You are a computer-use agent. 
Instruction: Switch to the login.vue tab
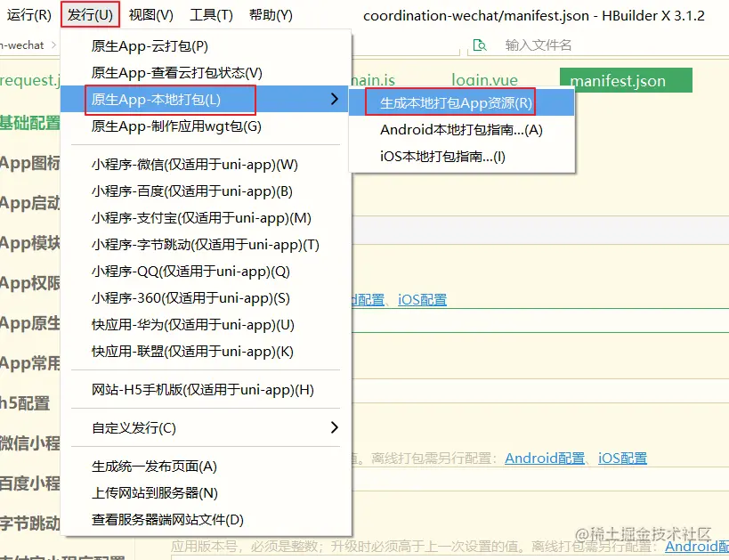click(x=484, y=80)
